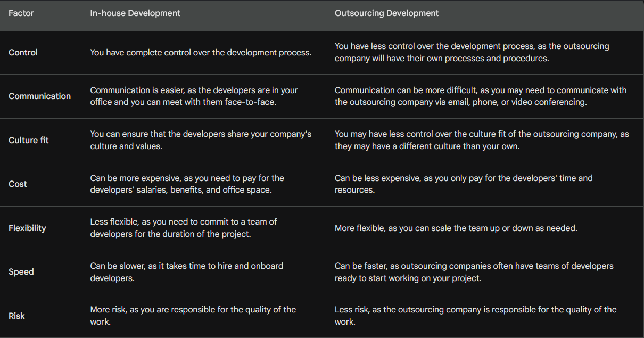Select the 'scale the team up or down' cell

pyautogui.click(x=456, y=228)
